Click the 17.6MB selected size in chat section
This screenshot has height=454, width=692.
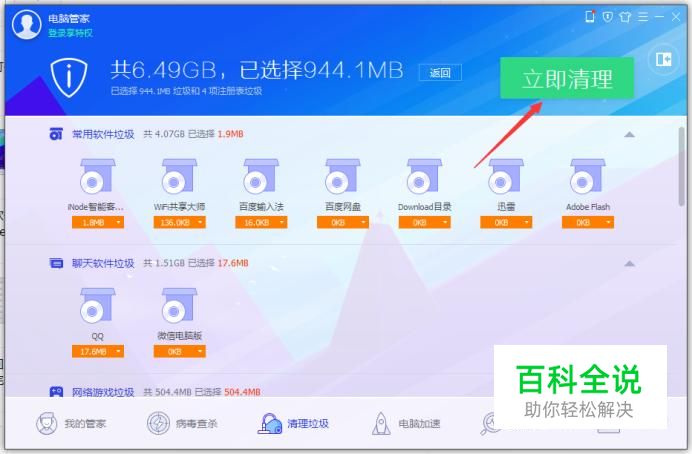pyautogui.click(x=233, y=263)
